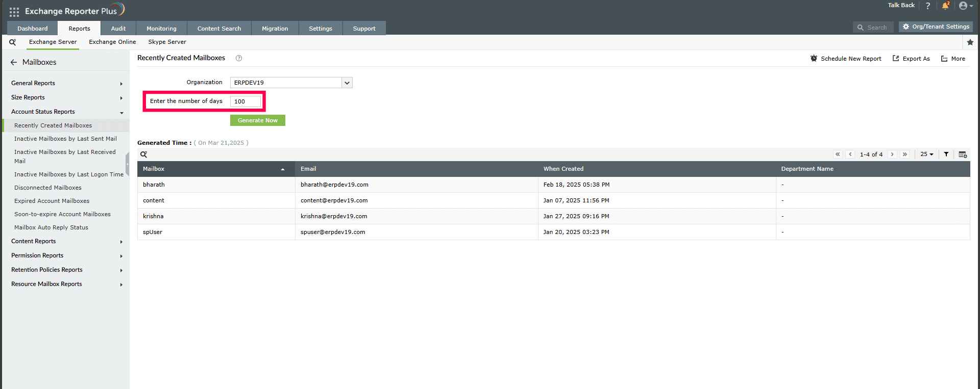Jump to the last page of results
980x389 pixels.
click(905, 154)
